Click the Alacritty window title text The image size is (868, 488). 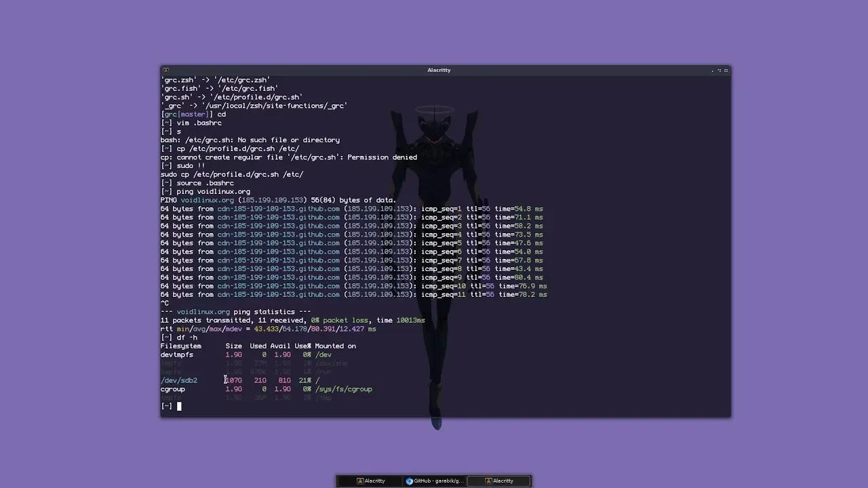click(439, 70)
